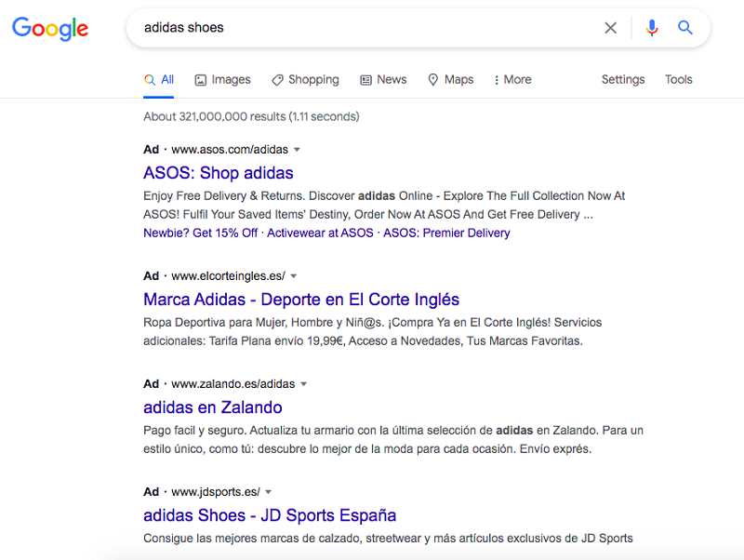This screenshot has width=744, height=560.
Task: Open the 'adidas en Zalando' result
Action: [213, 407]
